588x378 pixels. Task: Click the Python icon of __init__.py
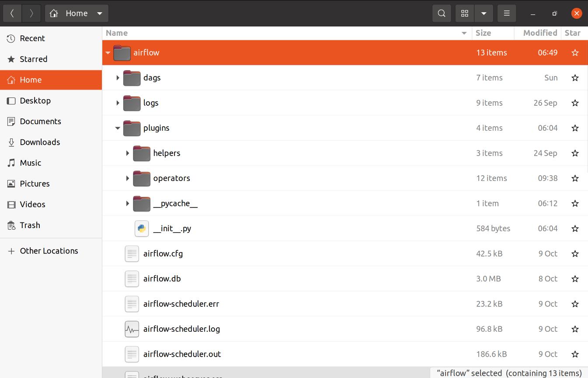click(x=142, y=229)
